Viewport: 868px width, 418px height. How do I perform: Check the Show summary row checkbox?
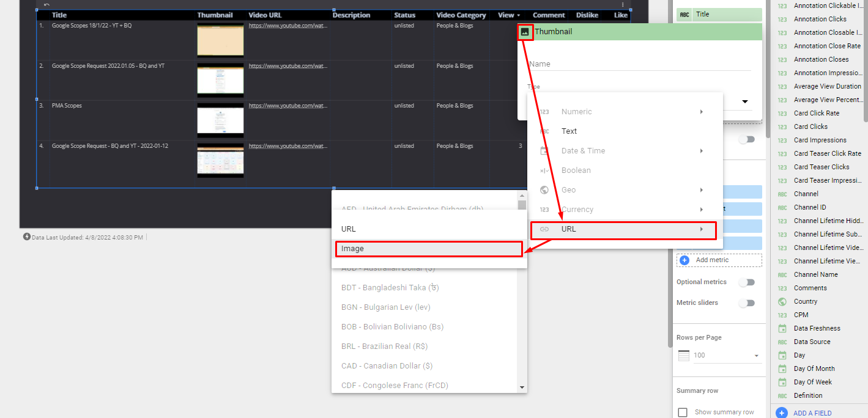point(683,413)
